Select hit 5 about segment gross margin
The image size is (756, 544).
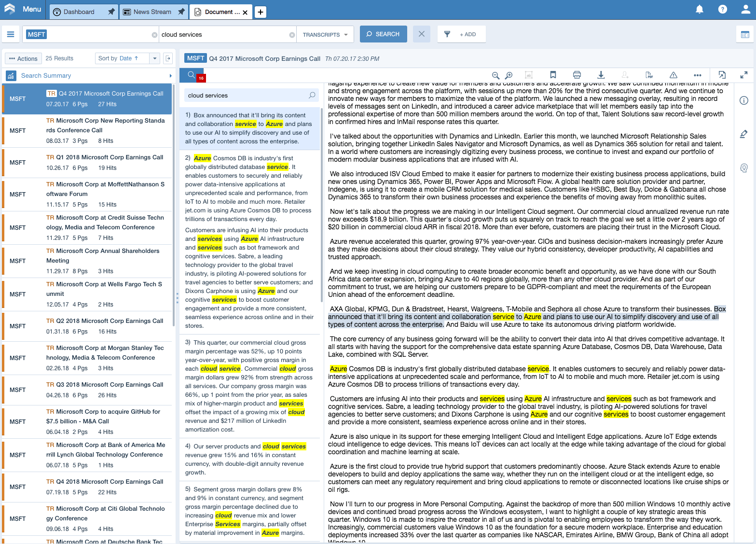click(x=250, y=511)
